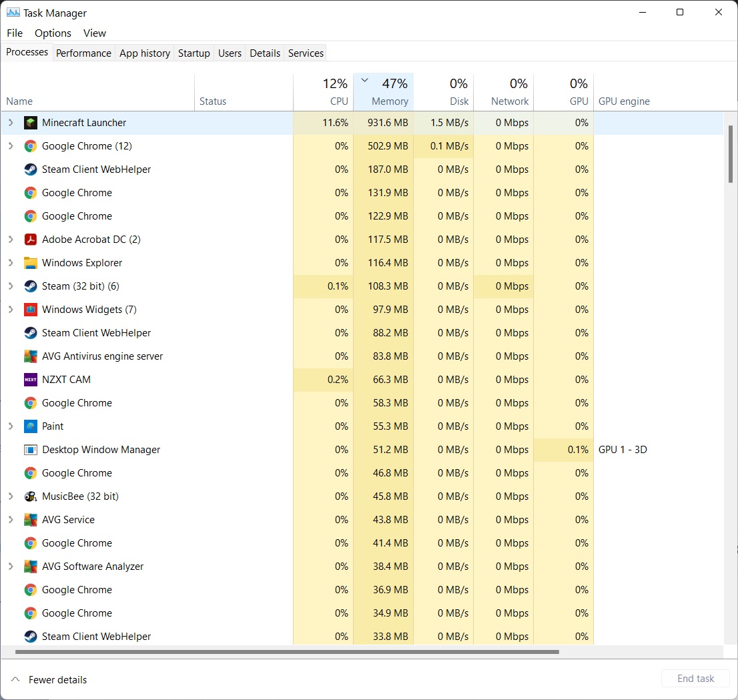
Task: Select the MusicBee process icon
Action: click(x=30, y=496)
